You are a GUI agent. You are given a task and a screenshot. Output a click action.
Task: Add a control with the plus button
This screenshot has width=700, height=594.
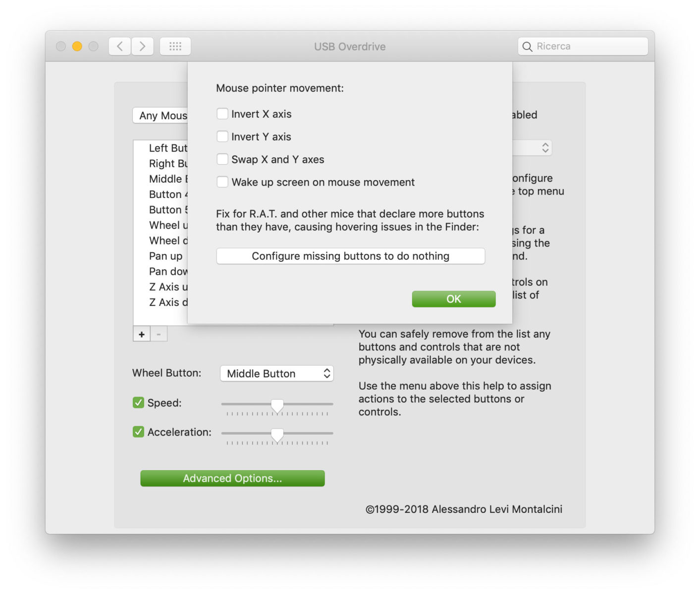[x=142, y=335]
